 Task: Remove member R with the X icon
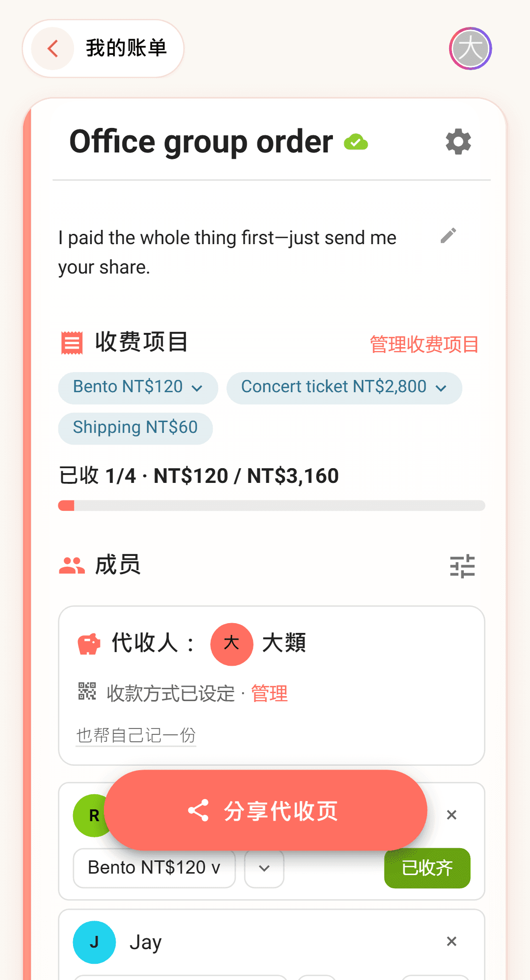click(x=452, y=815)
